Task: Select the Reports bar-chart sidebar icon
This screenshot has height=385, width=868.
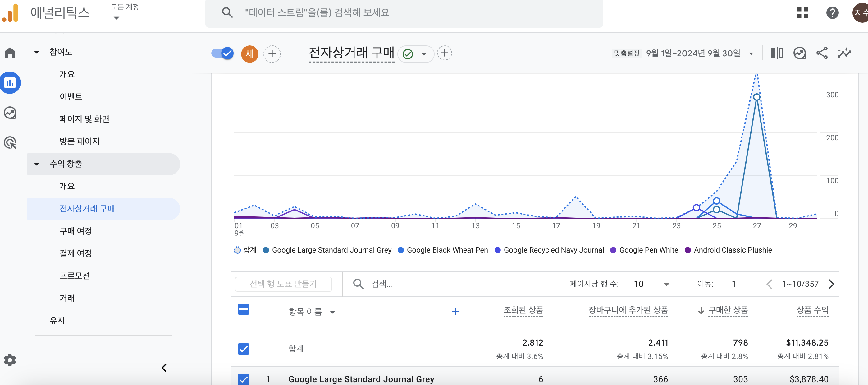Action: pyautogui.click(x=10, y=83)
